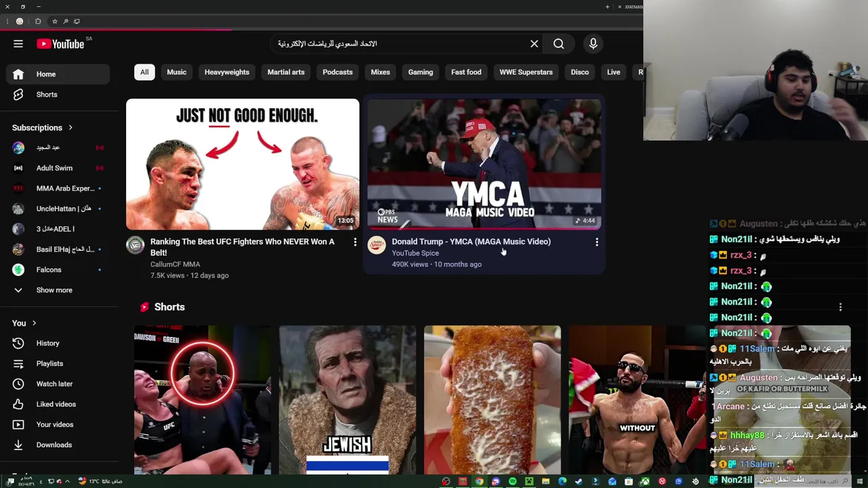Open the Trump YMCA video's three-dot menu

(x=597, y=242)
